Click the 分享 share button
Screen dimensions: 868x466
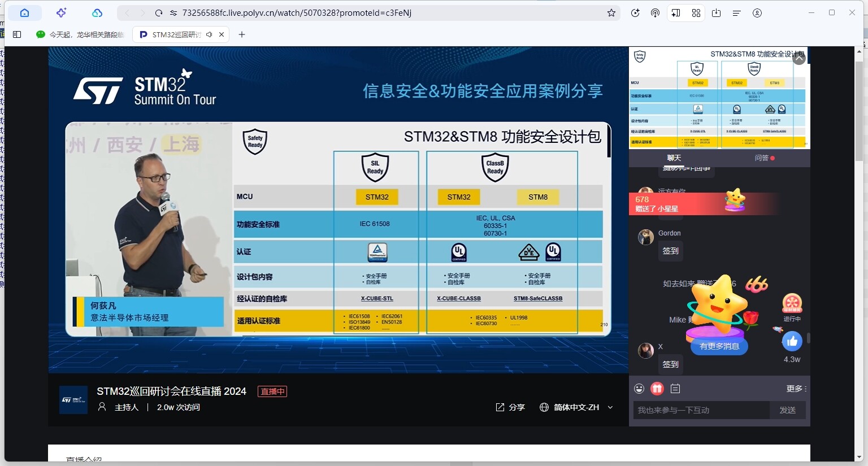pos(510,407)
